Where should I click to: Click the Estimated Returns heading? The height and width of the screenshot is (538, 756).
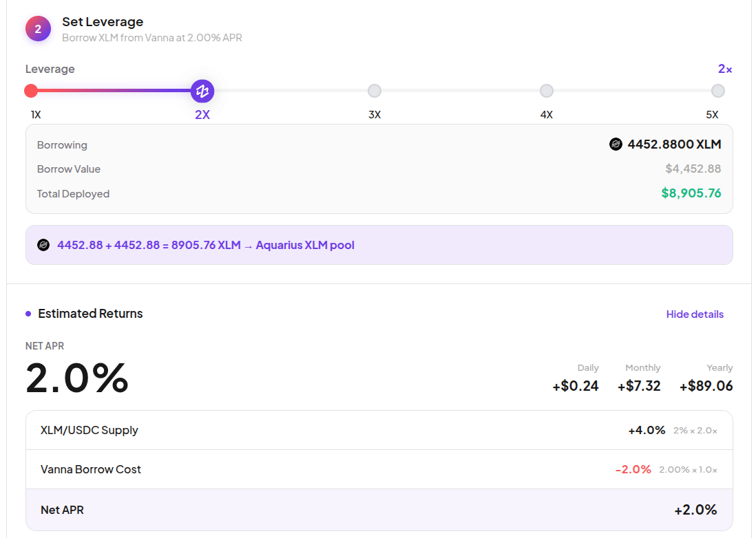click(90, 314)
